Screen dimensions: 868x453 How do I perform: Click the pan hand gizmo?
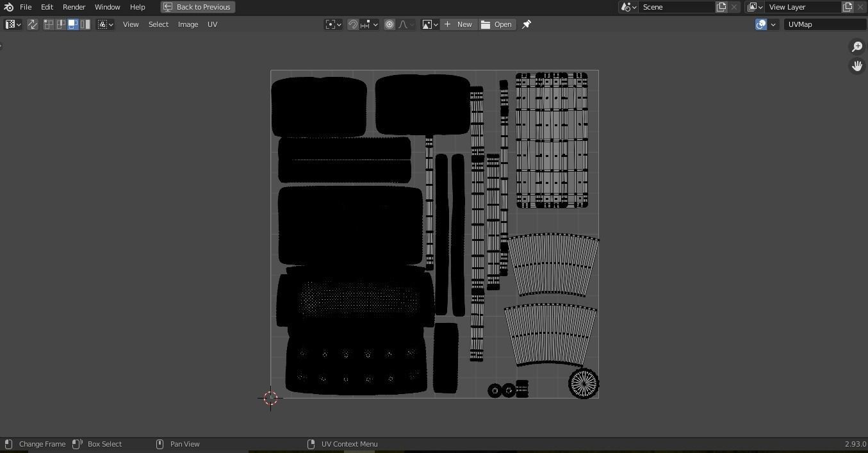click(857, 66)
